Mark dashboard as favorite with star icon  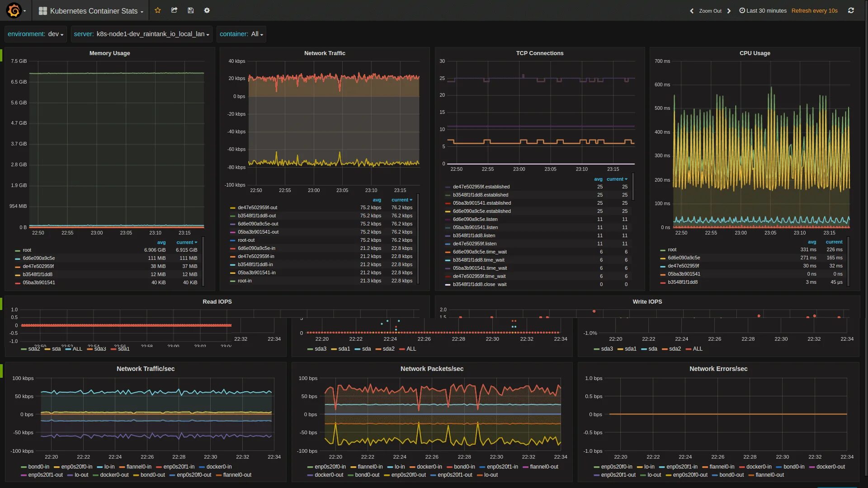[157, 10]
